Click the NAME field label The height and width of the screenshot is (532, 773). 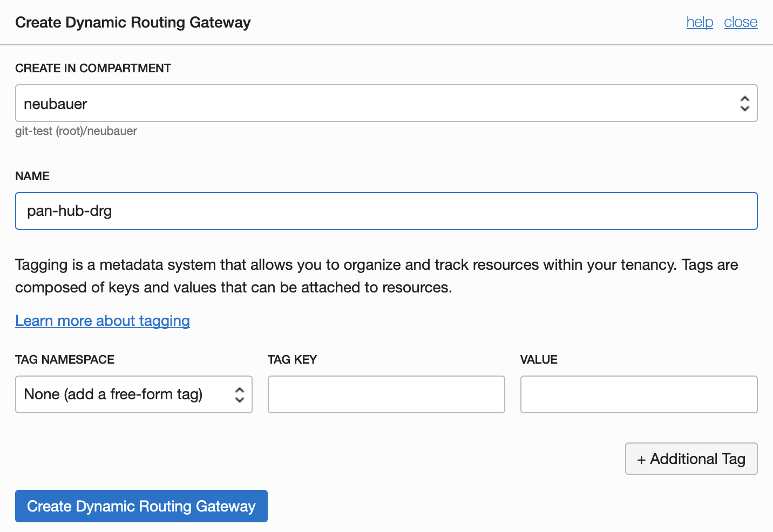(x=32, y=176)
